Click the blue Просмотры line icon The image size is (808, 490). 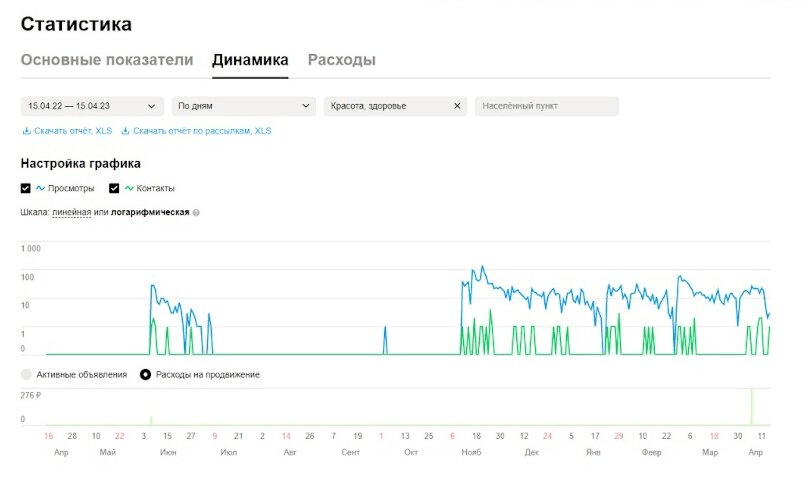[x=40, y=189]
